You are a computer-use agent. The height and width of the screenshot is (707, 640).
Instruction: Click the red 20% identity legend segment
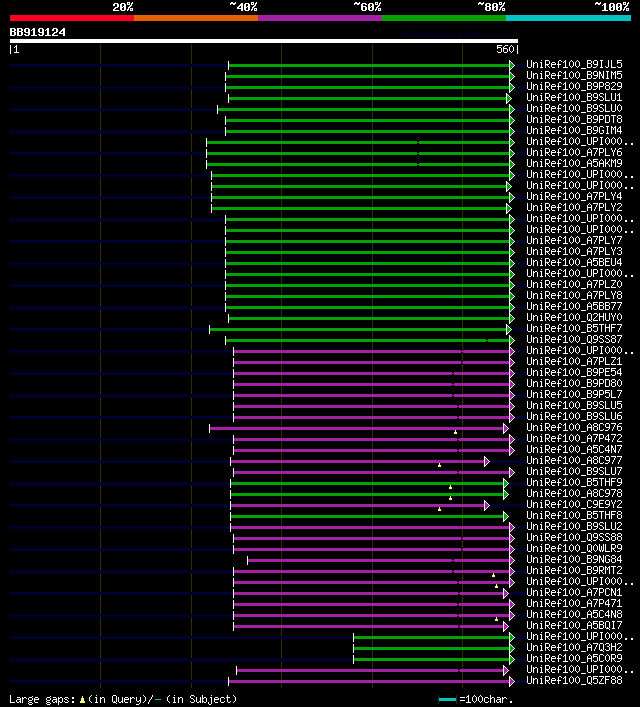coord(72,18)
